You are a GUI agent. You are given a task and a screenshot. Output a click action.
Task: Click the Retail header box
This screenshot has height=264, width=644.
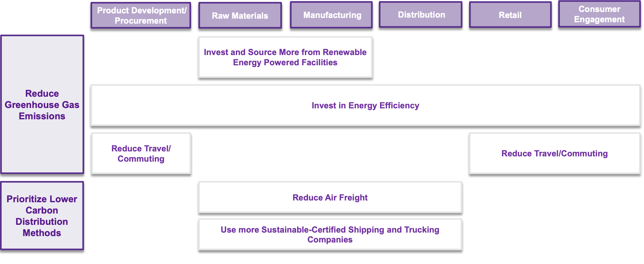click(510, 15)
